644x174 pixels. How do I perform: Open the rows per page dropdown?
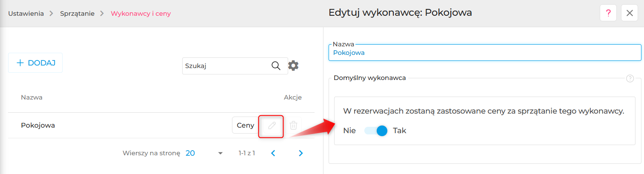[220, 153]
